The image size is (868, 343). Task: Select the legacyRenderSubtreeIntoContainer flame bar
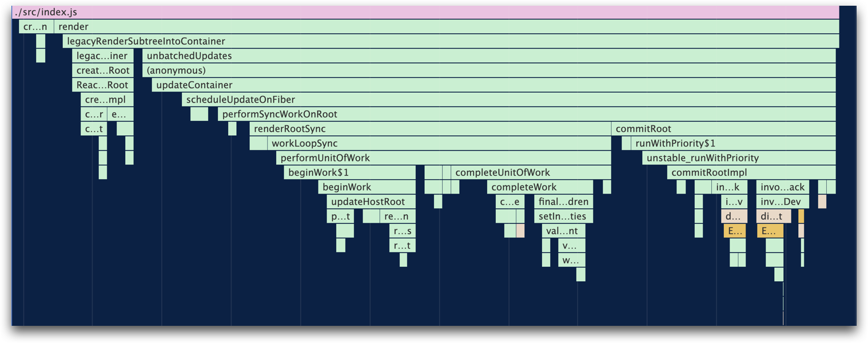click(451, 41)
